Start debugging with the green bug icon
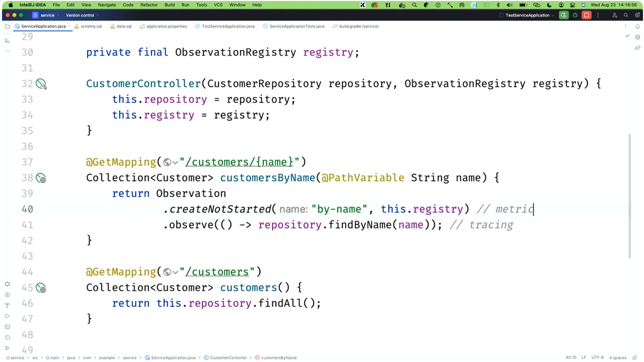 575,15
